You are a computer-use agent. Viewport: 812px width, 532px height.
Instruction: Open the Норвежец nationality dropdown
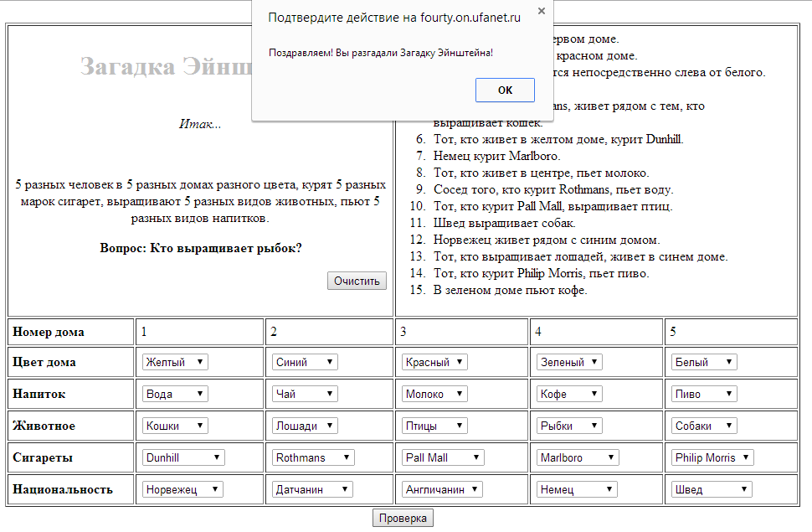coord(182,489)
